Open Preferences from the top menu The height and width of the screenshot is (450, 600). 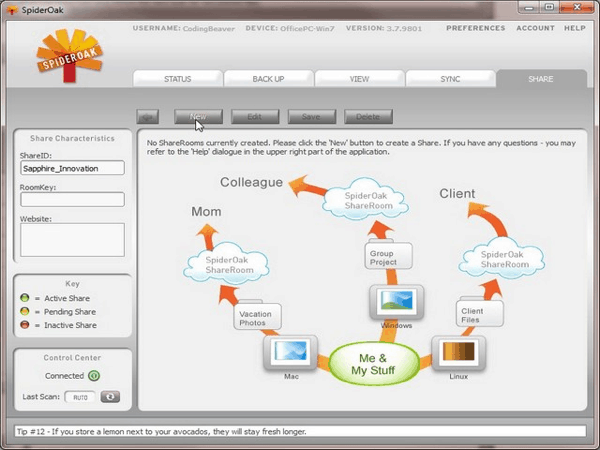point(475,28)
